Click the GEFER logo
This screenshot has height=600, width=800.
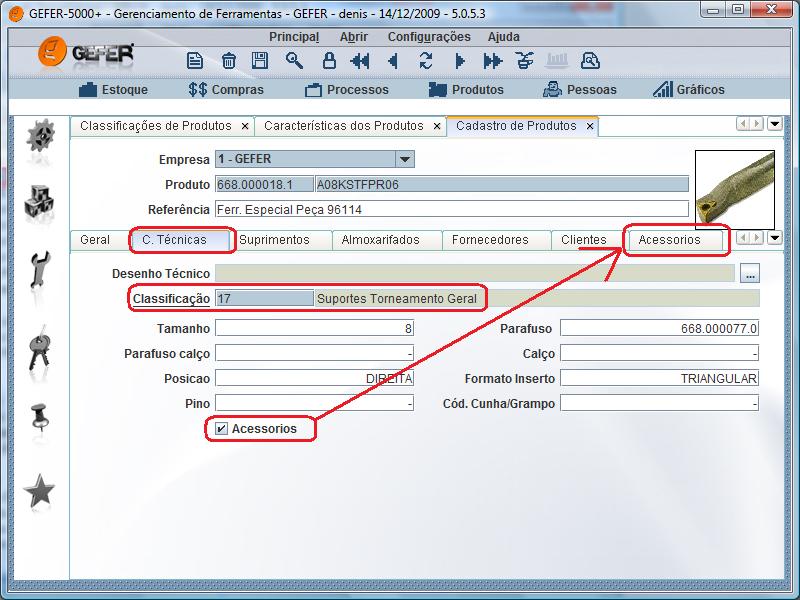coord(86,53)
